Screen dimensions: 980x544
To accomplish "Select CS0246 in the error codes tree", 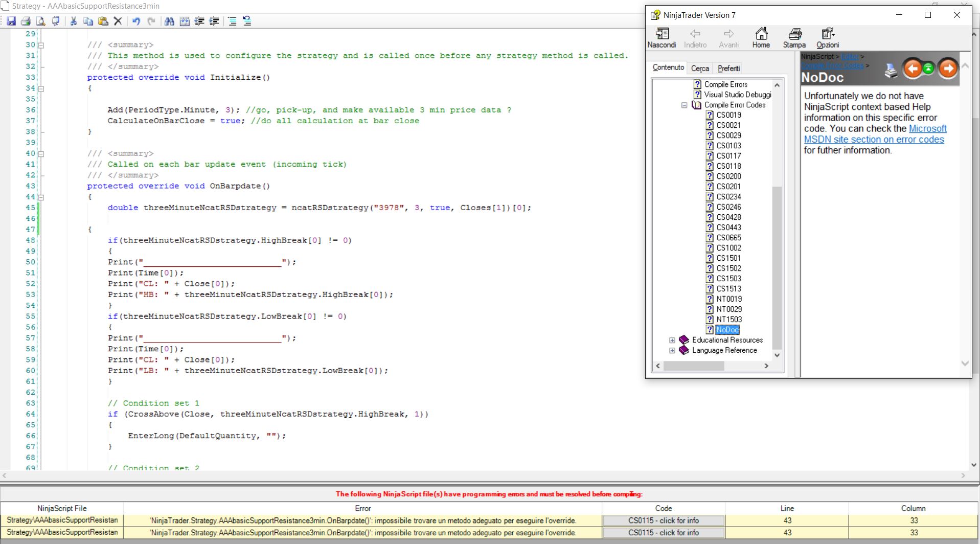I will pos(728,207).
